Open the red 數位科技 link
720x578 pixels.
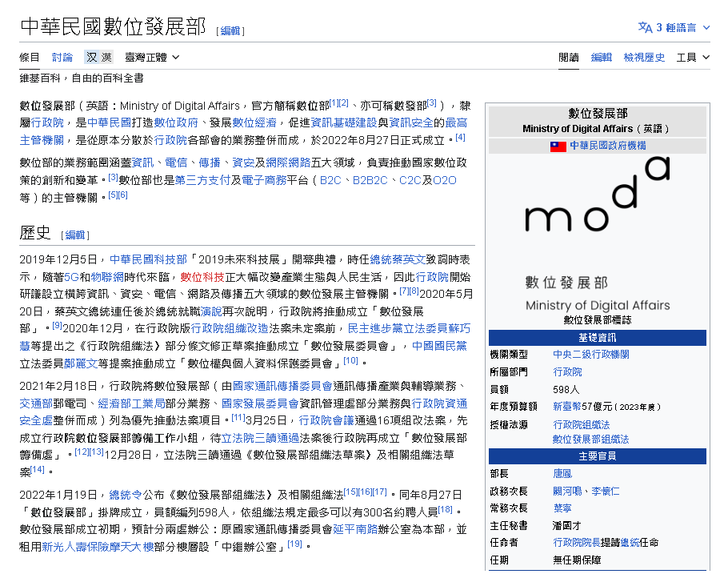(202, 277)
